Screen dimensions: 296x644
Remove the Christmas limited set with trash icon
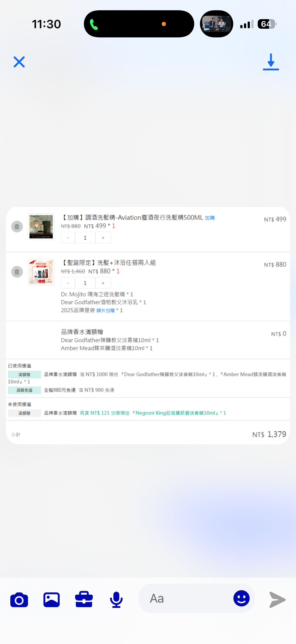[17, 272]
